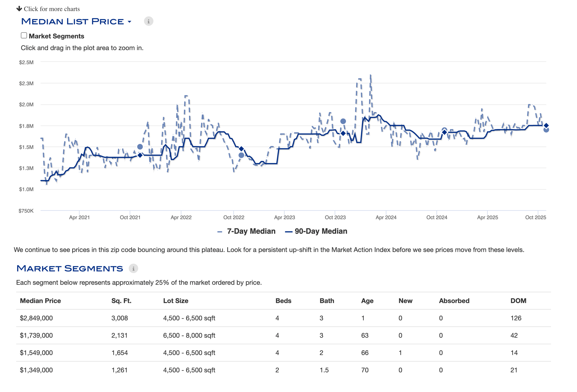
Task: Click the diamond marker near Oct 2024
Action: (444, 132)
